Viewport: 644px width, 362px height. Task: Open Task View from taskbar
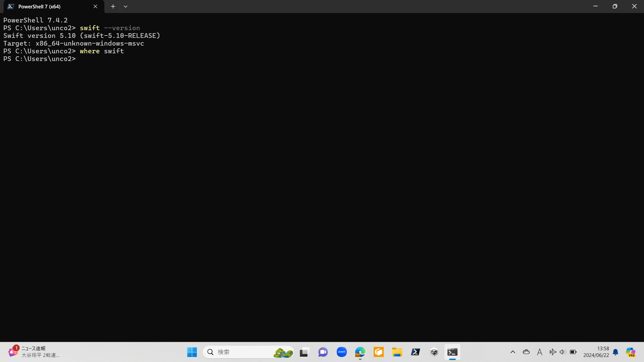pos(304,352)
